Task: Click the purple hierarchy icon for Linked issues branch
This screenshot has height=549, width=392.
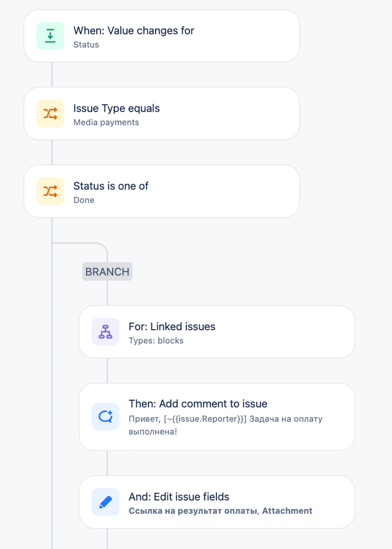Action: pyautogui.click(x=106, y=331)
